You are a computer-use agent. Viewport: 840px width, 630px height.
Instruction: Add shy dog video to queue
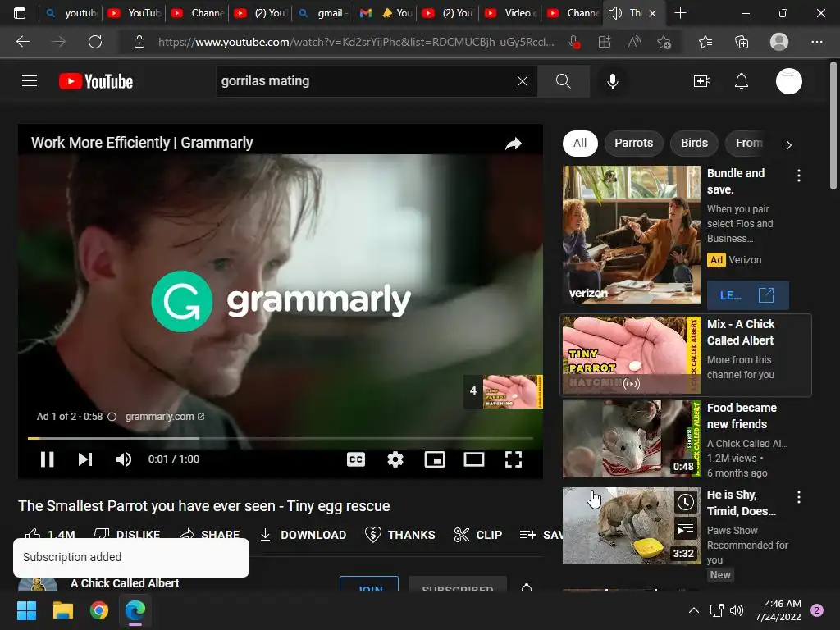pyautogui.click(x=685, y=529)
